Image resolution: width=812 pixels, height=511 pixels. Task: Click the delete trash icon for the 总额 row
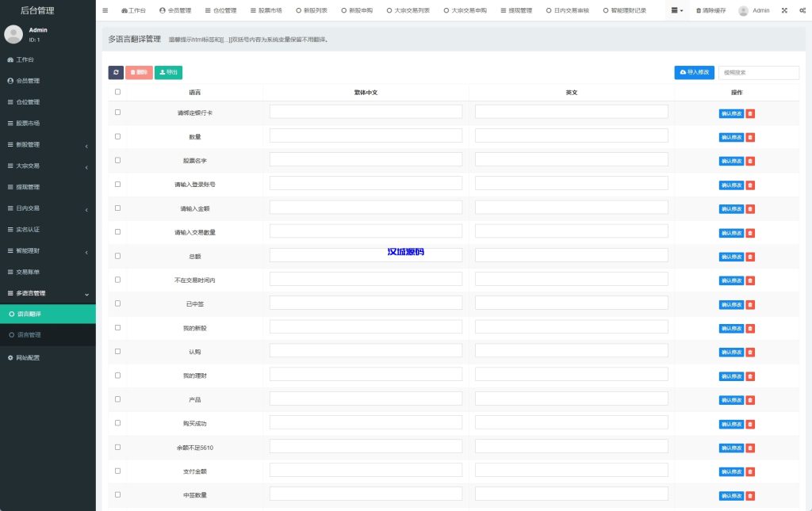[750, 256]
